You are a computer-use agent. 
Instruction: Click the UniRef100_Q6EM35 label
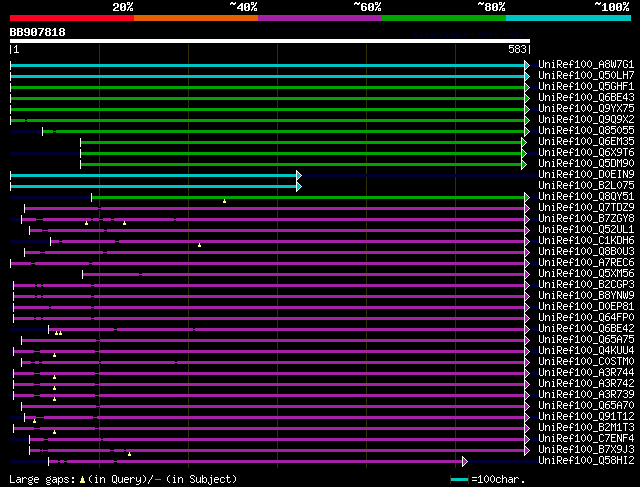[x=586, y=142]
